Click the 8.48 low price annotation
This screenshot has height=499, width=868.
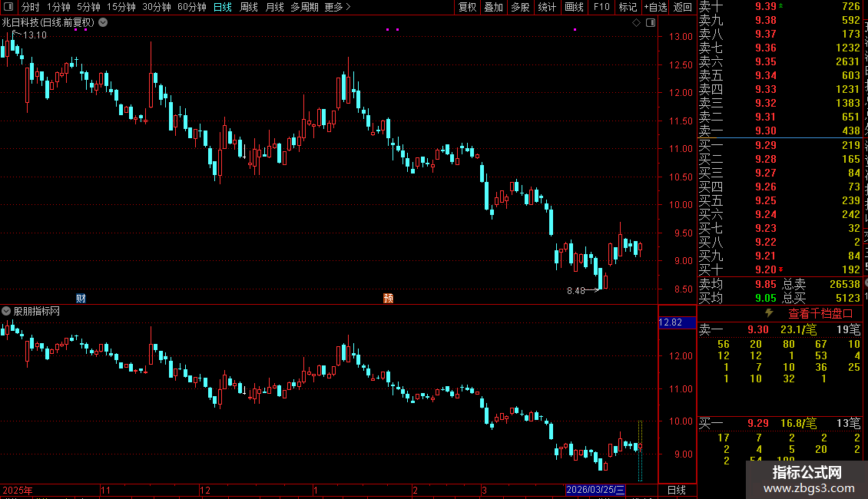tap(575, 290)
